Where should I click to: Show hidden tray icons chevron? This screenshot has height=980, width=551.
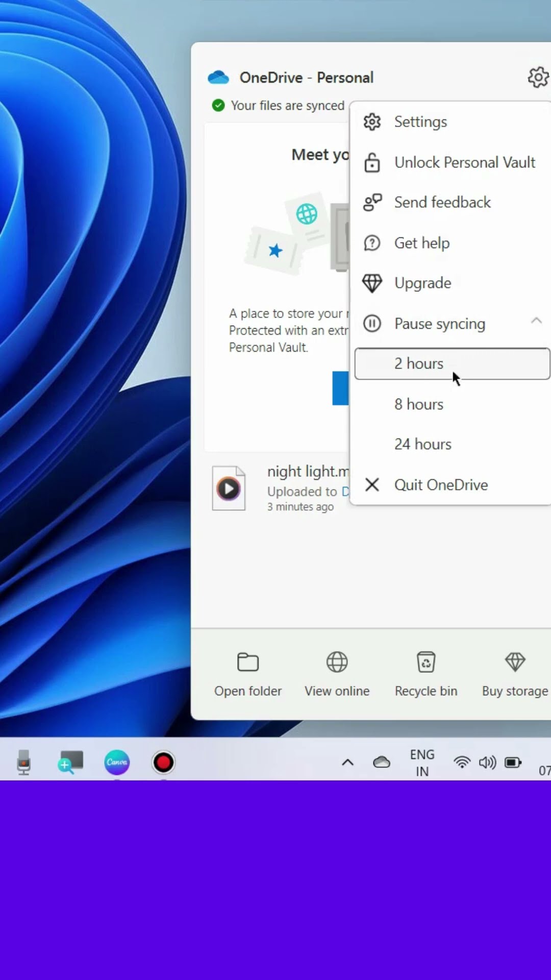[x=347, y=763]
